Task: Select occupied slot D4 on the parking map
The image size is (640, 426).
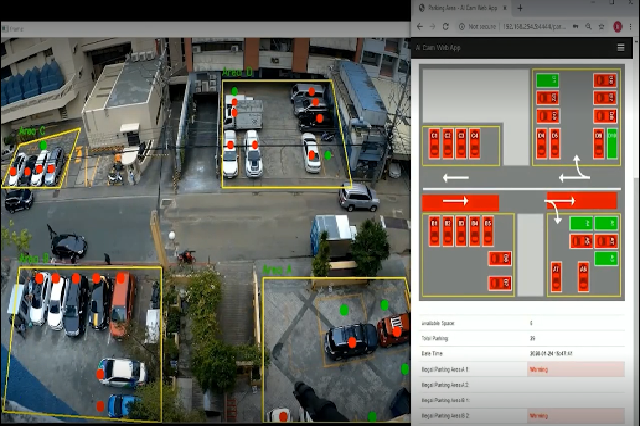Action: pos(542,143)
